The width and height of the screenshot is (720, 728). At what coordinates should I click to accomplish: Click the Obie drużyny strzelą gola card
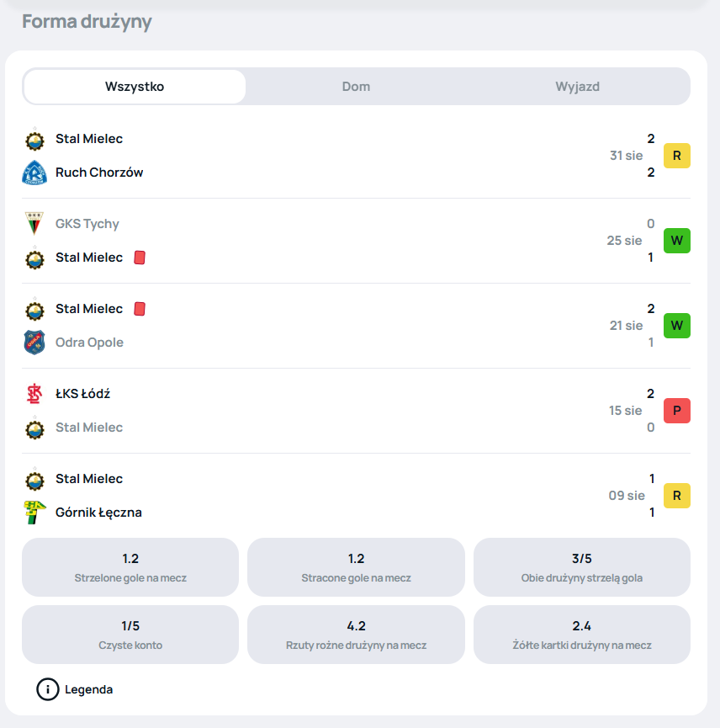[582, 567]
